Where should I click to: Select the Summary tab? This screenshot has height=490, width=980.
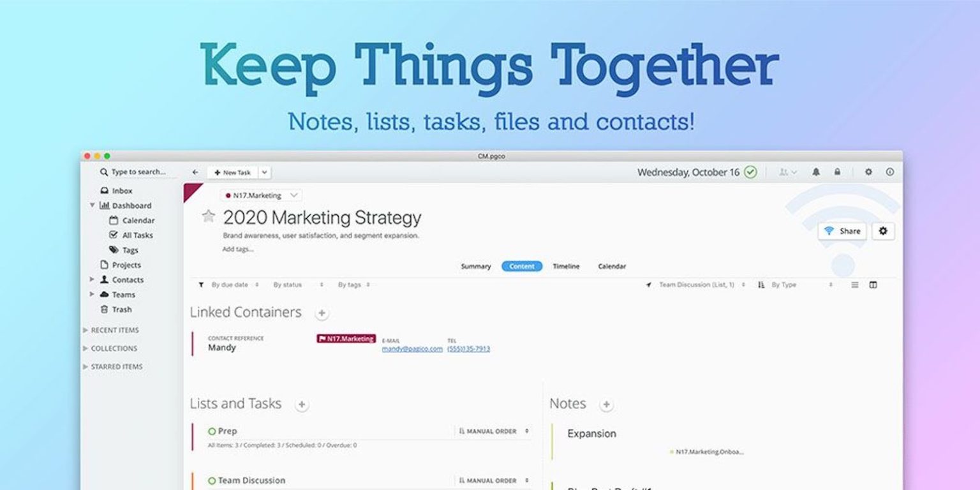click(476, 266)
